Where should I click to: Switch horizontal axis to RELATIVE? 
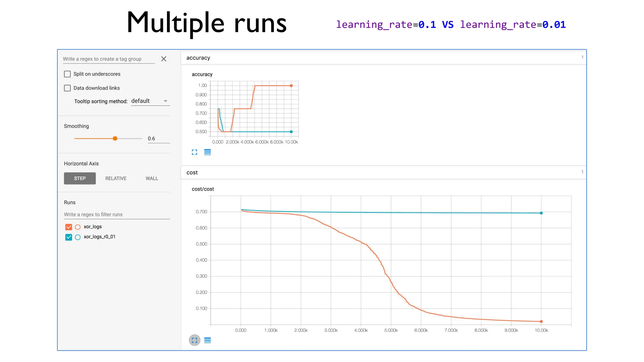point(116,178)
